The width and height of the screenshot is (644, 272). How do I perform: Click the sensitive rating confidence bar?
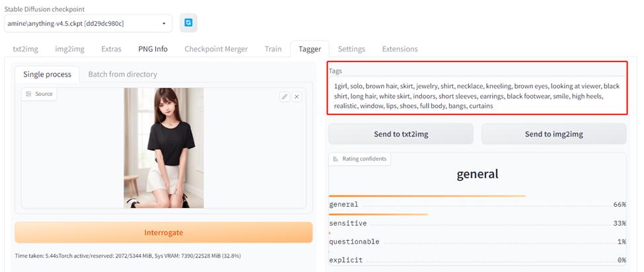[378, 214]
